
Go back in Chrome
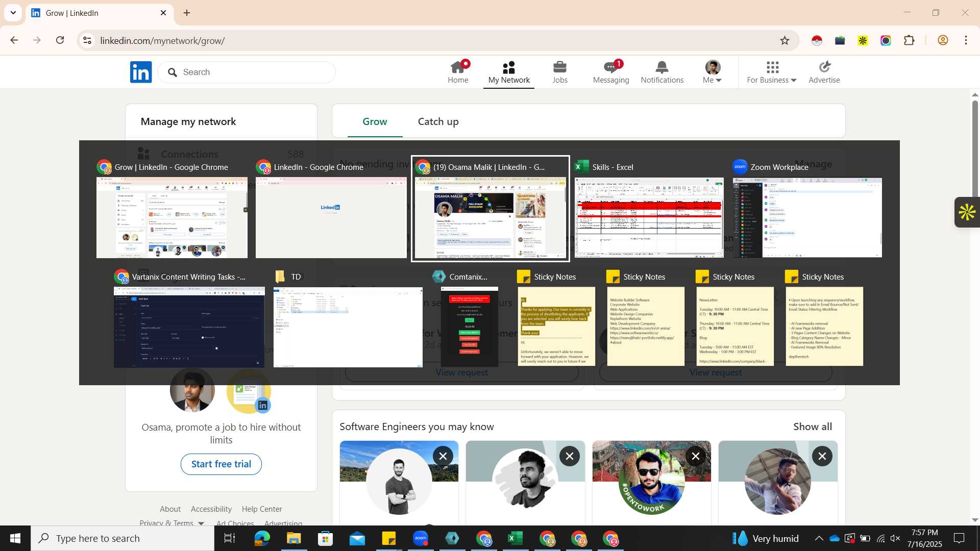[14, 40]
